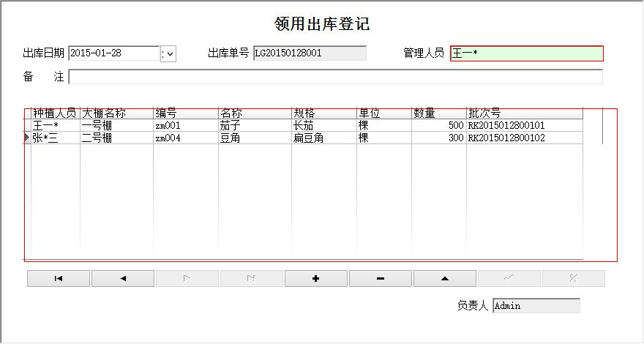Go to previous record arrow button
Image resolution: width=644 pixels, height=344 pixels.
coord(123,279)
